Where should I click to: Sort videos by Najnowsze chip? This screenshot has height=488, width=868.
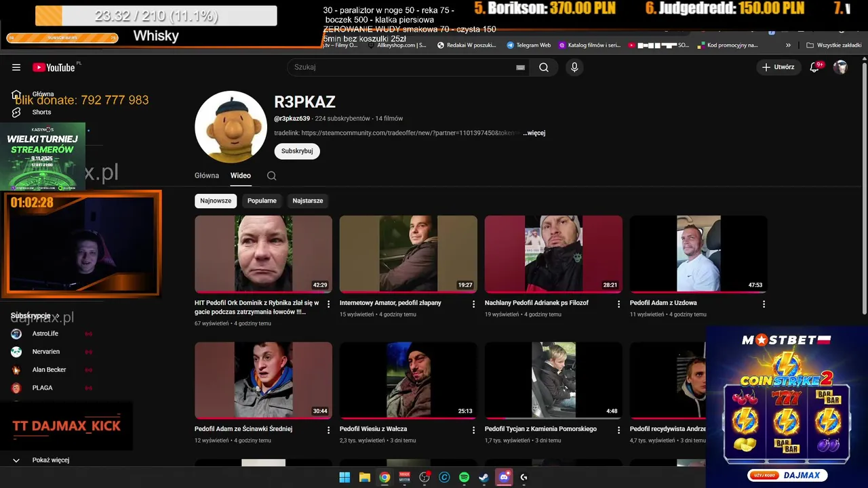[x=216, y=201]
